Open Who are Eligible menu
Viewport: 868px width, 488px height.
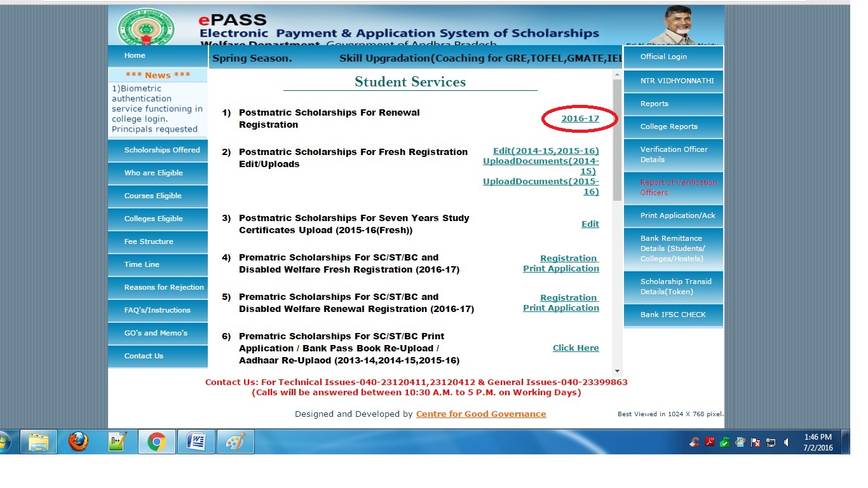(x=158, y=173)
